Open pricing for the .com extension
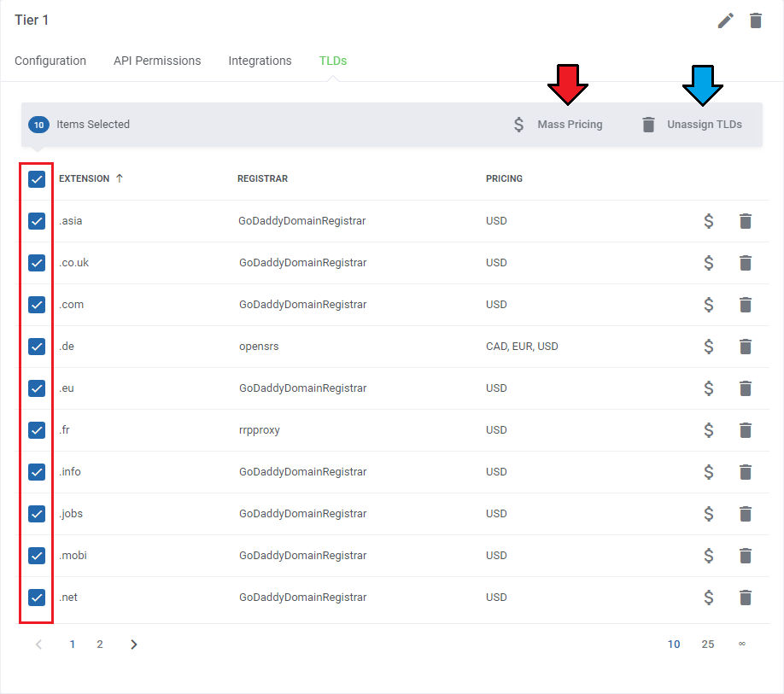Image resolution: width=784 pixels, height=694 pixels. pos(709,305)
